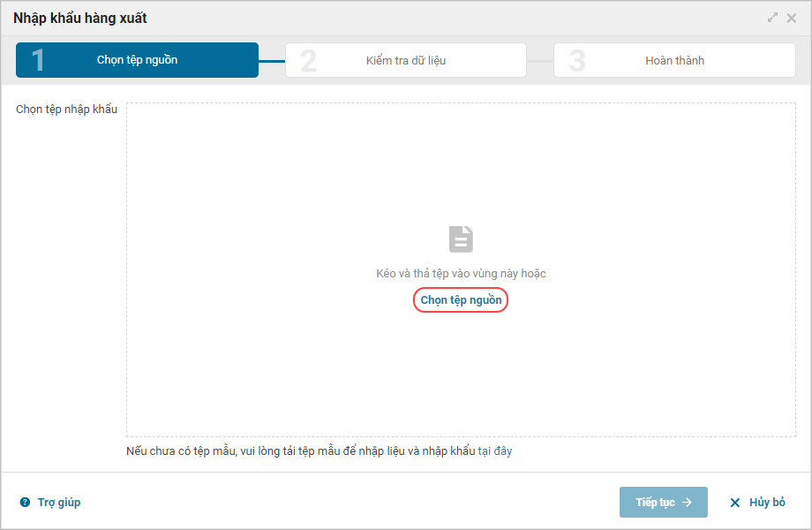Close the Nhập khẩu hàng xuất dialog
Screen dimensions: 812x530
(792, 19)
